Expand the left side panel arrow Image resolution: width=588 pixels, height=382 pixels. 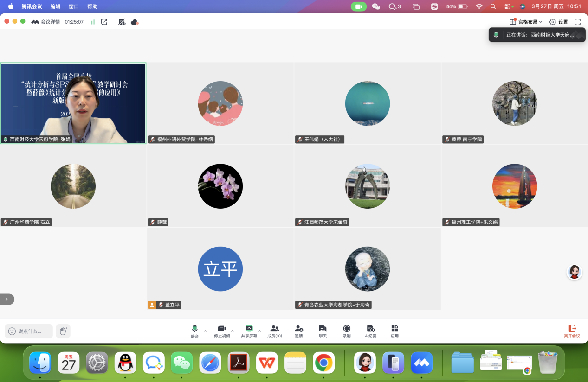pyautogui.click(x=6, y=299)
